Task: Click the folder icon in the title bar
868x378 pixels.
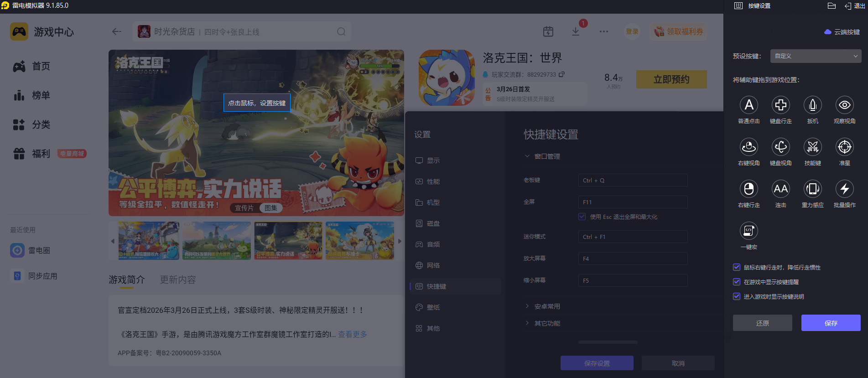Action: click(832, 6)
